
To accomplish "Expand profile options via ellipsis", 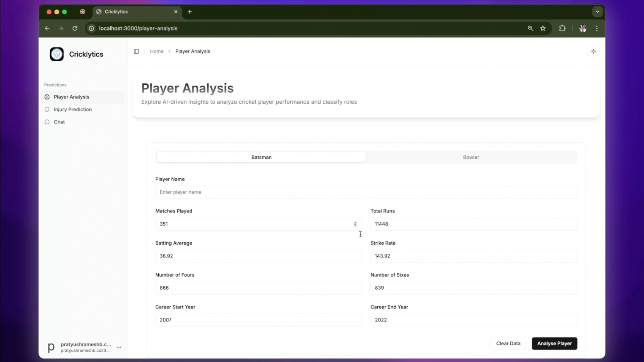I will (x=119, y=348).
